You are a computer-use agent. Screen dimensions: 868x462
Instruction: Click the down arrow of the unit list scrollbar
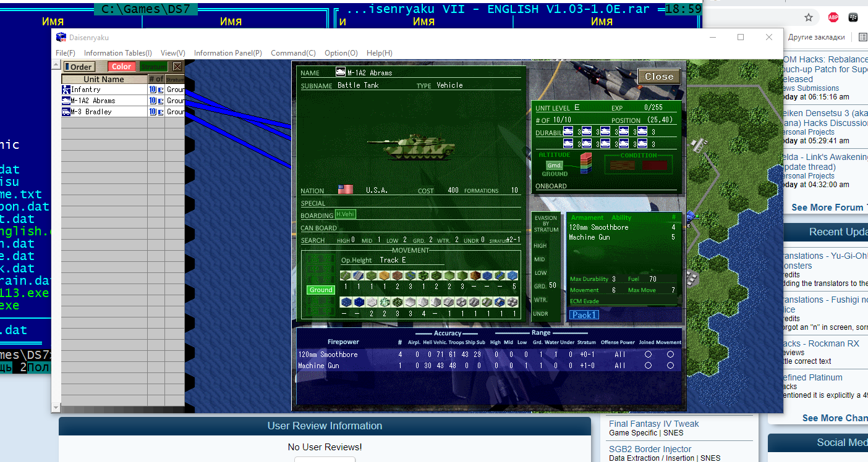coord(56,408)
